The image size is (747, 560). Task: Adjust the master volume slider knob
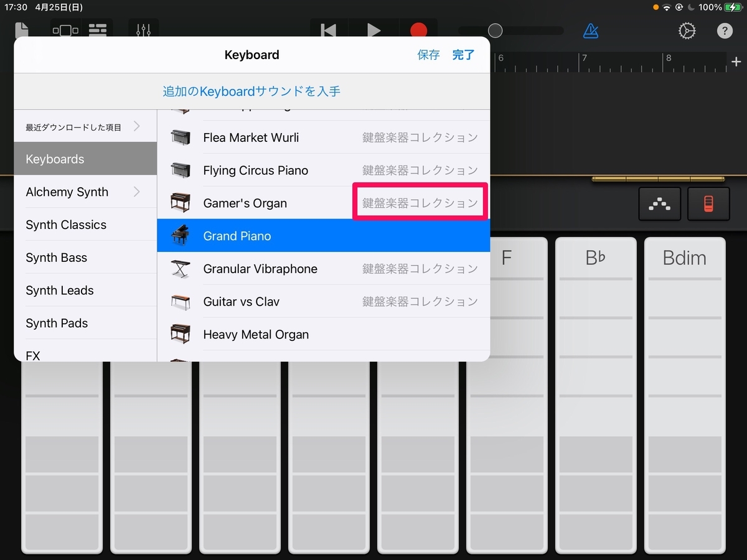pyautogui.click(x=495, y=30)
